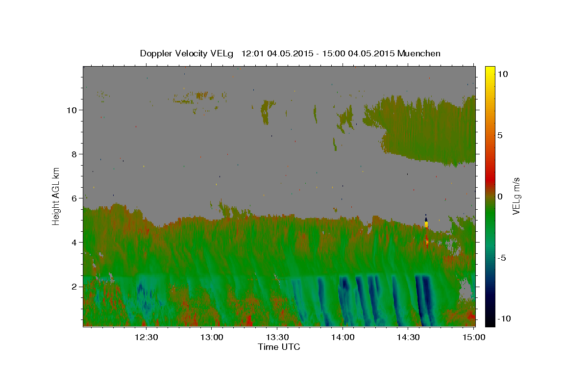Click the yellow top of the colorbar
This screenshot has height=392, width=588.
490,71
